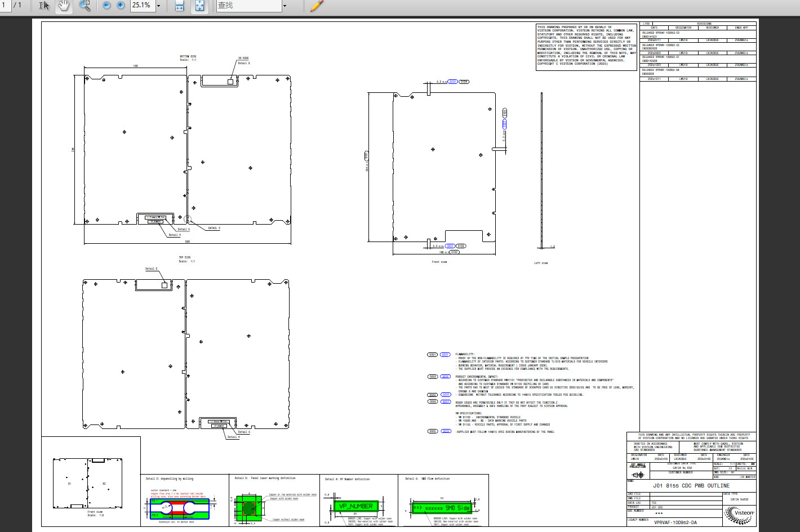This screenshot has width=800, height=532.
Task: Click the 'VW SPECIFICATIONS:' note heading
Action: (x=469, y=413)
